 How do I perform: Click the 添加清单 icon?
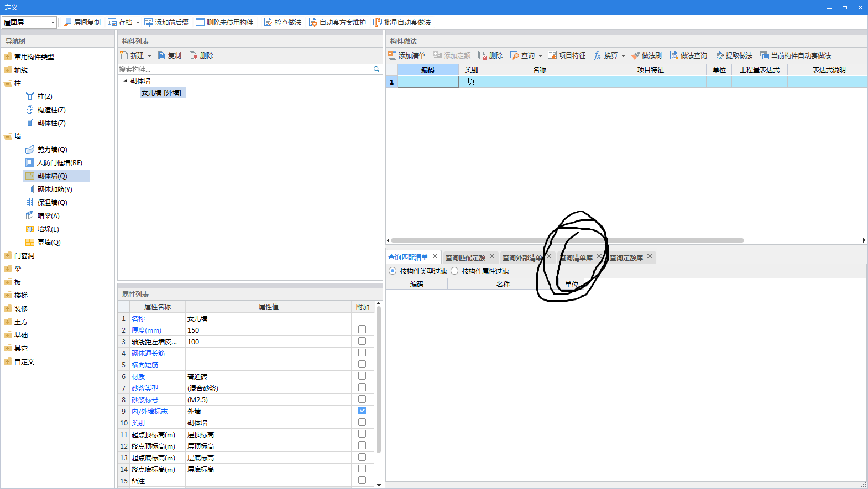392,55
